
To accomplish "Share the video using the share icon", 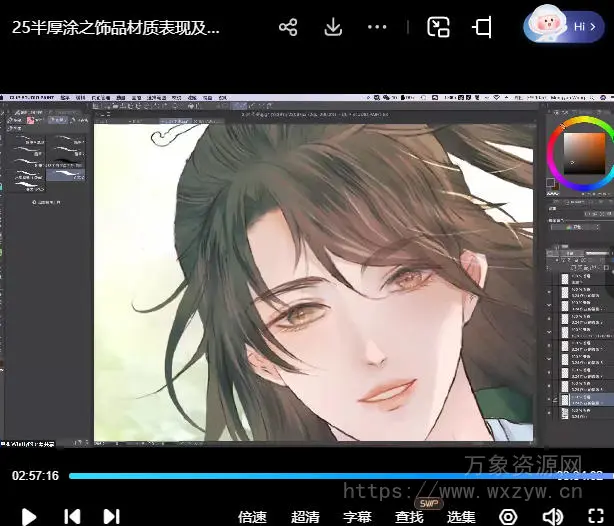I will 289,28.
